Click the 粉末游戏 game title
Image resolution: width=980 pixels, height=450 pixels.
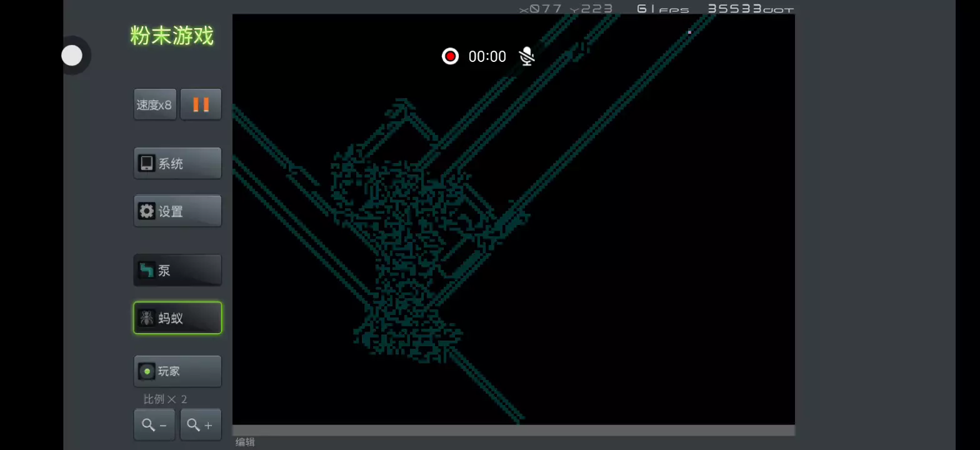coord(172,36)
